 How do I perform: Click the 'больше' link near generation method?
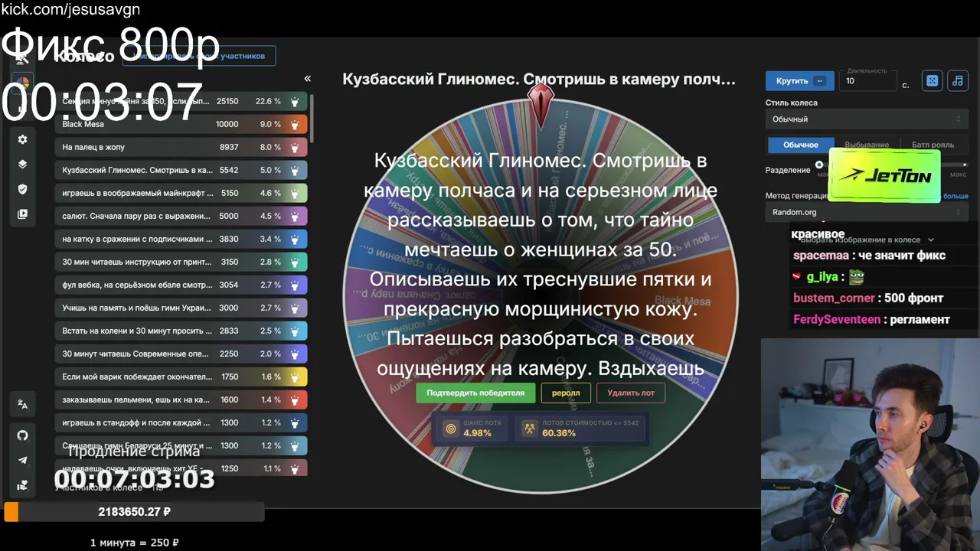point(955,196)
